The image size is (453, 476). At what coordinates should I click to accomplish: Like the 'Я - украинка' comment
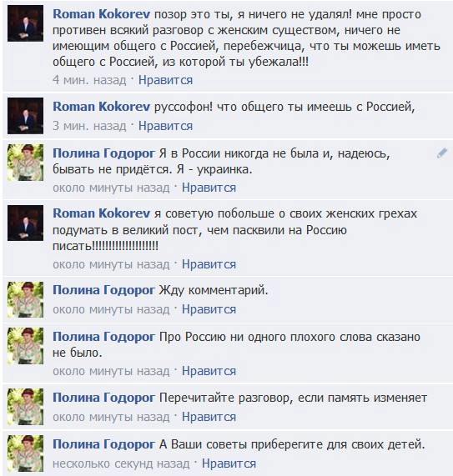[x=209, y=188]
